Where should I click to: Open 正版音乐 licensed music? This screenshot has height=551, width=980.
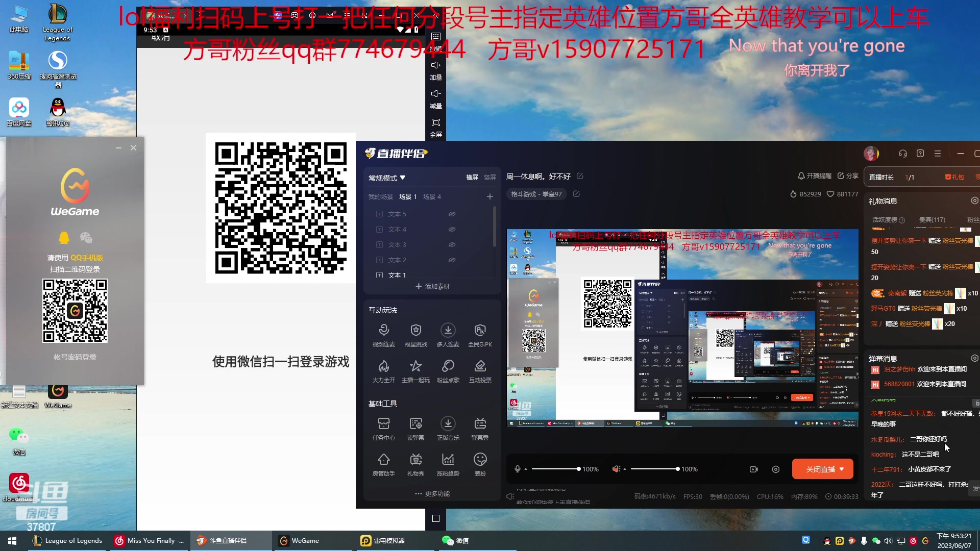click(x=448, y=429)
